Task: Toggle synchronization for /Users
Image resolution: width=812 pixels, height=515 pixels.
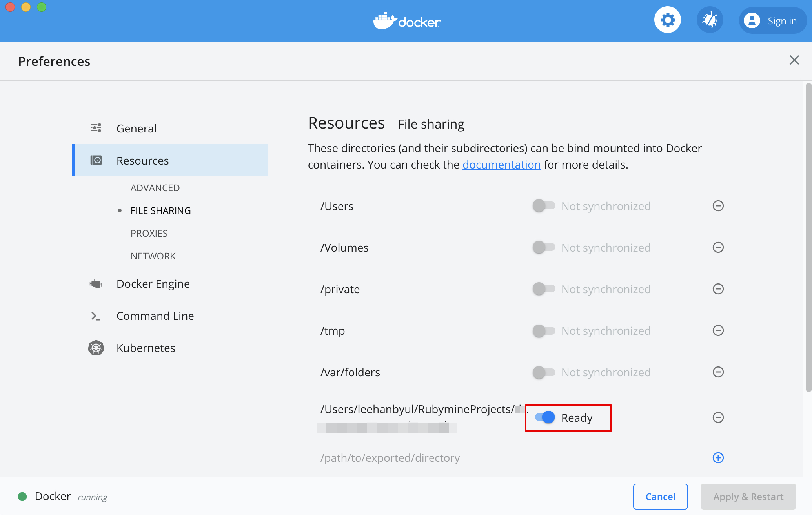Action: 544,206
